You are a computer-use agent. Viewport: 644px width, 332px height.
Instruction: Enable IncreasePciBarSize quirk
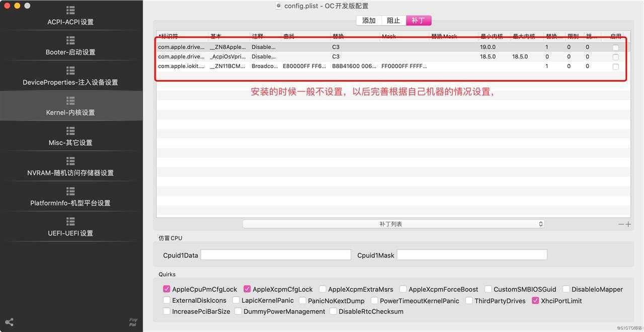[167, 311]
